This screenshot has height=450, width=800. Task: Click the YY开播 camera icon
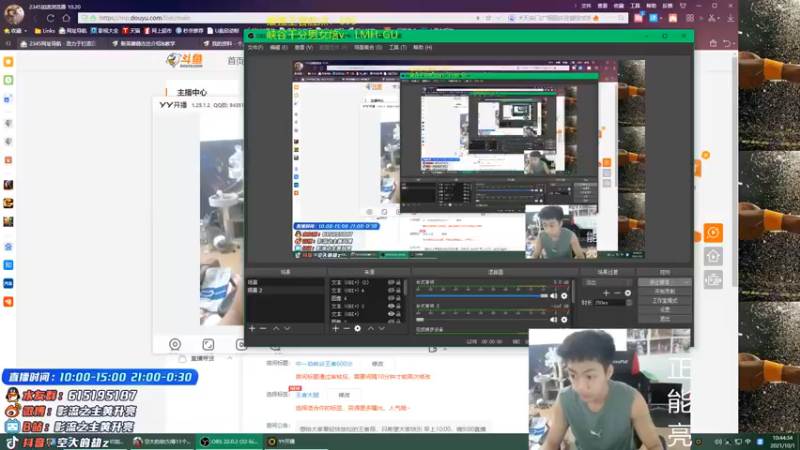point(175,344)
